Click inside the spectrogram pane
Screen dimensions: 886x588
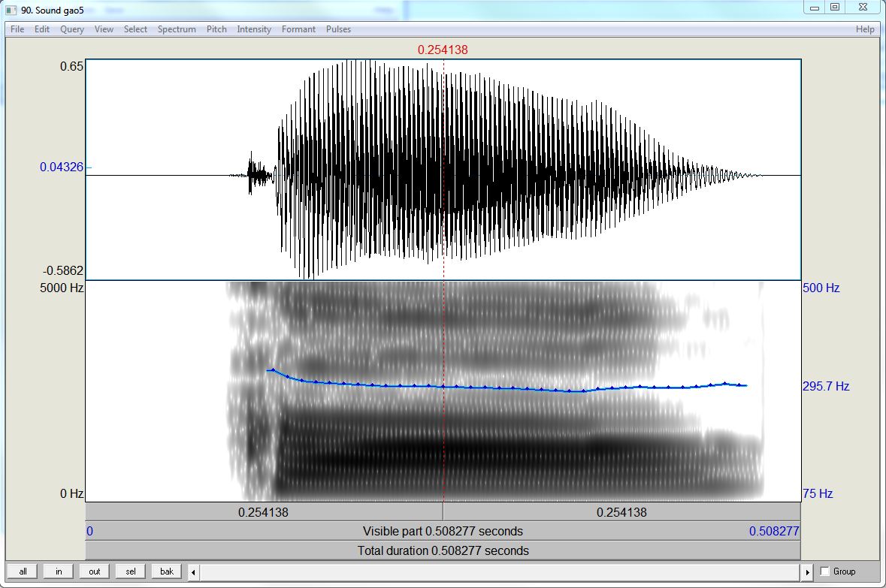(443, 391)
